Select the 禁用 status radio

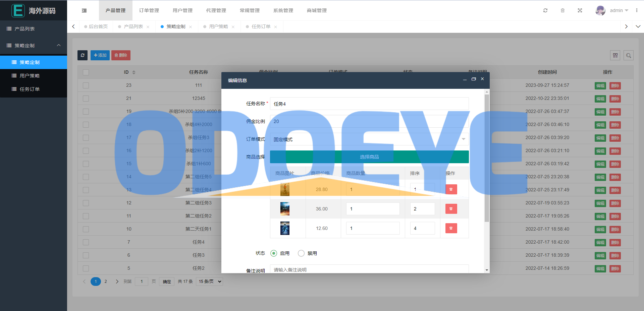click(301, 253)
